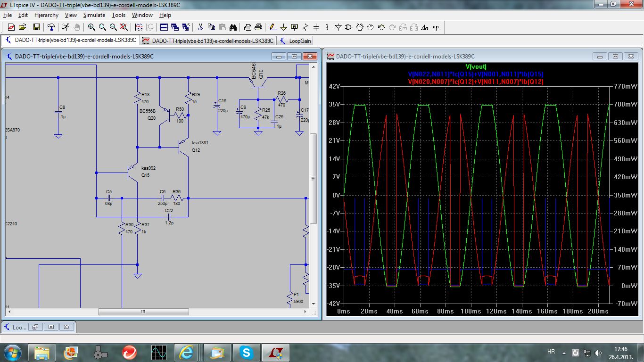Click the Undo arrow icon
The image size is (644, 362).
tap(381, 27)
